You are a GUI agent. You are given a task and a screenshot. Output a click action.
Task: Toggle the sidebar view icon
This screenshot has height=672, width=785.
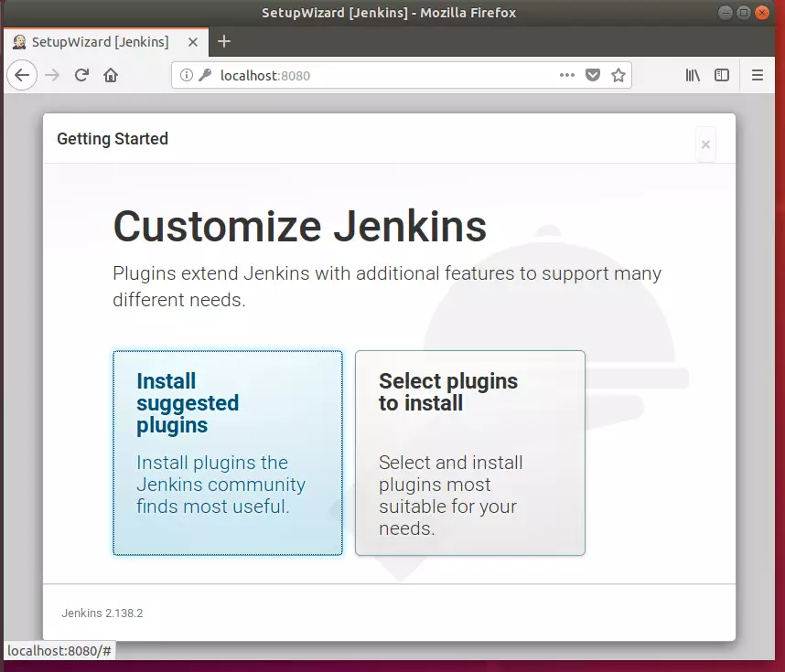coord(722,76)
